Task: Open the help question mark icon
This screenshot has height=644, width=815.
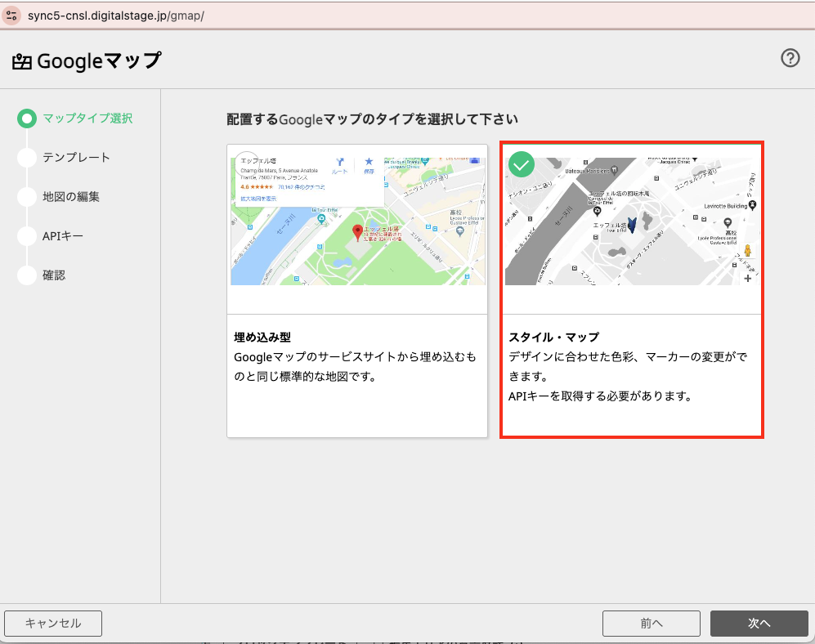Action: coord(790,58)
